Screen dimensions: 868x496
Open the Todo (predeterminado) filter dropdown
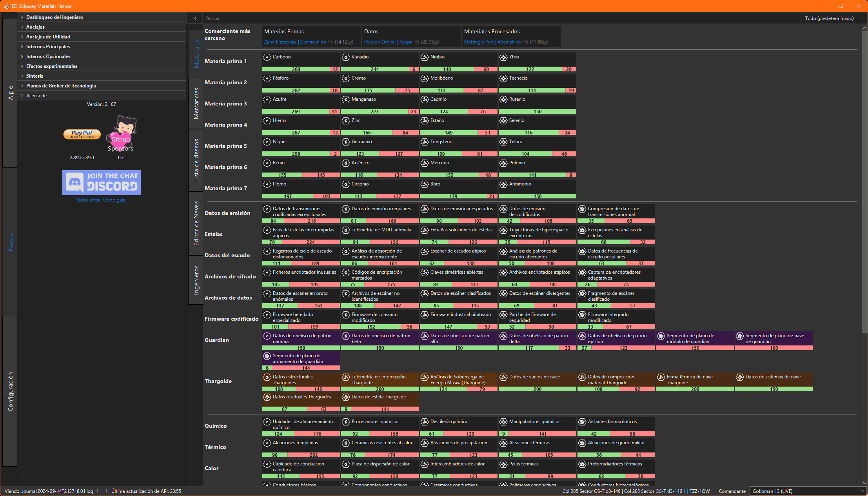point(833,18)
